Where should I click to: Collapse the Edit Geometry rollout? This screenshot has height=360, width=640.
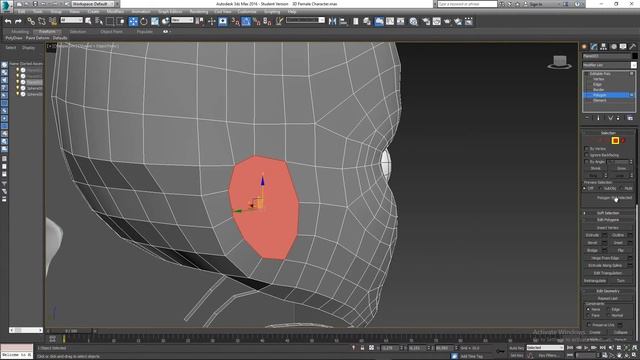coord(608,291)
